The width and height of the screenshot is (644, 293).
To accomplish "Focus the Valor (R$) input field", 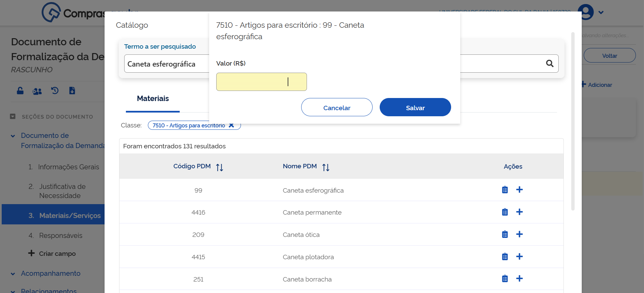I will click(x=261, y=82).
